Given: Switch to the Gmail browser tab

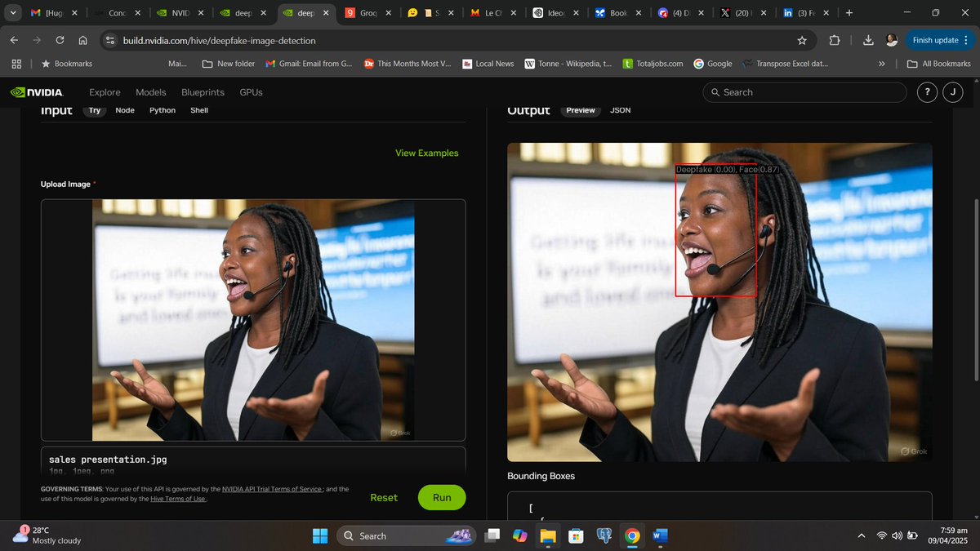Looking at the screenshot, I should click(54, 13).
